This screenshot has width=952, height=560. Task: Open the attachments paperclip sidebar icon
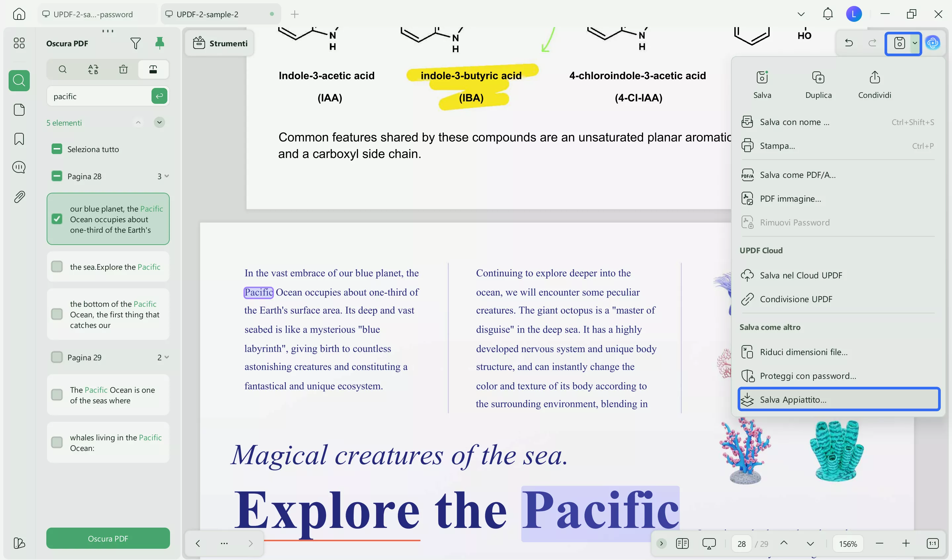(x=19, y=197)
